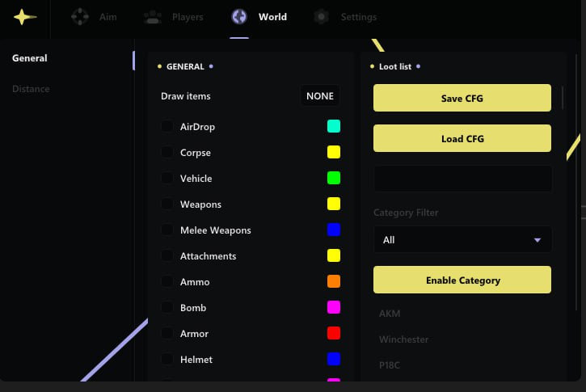This screenshot has width=586, height=392.
Task: Click the gold star logo icon
Action: point(25,17)
